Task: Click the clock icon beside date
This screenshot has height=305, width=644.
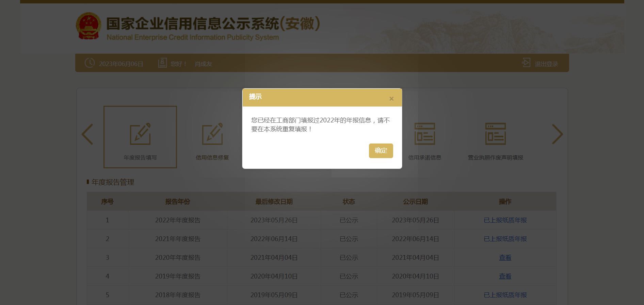Action: [90, 63]
